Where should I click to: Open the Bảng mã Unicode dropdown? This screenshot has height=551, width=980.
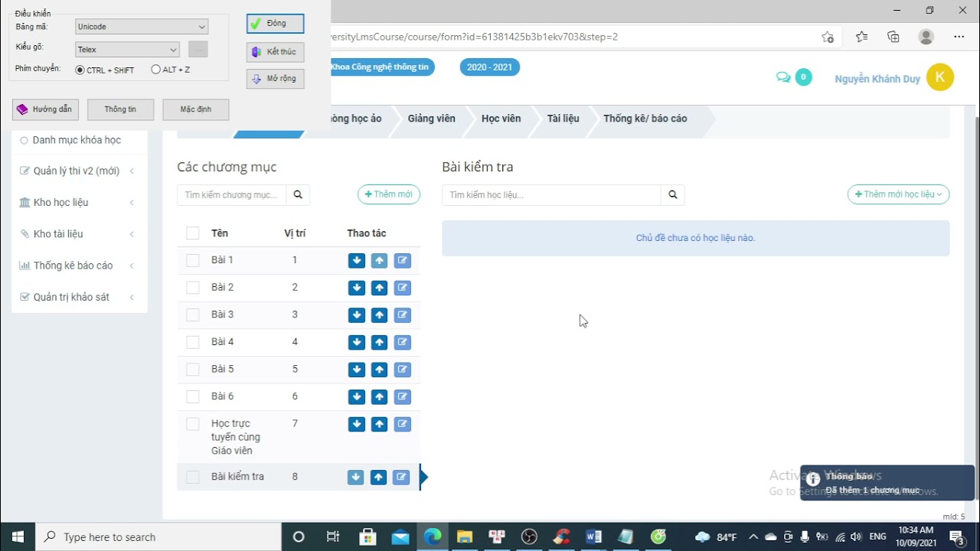pyautogui.click(x=142, y=27)
